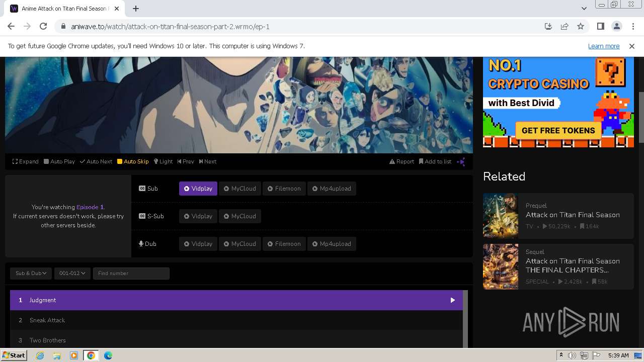The image size is (644, 362).
Task: Select S-Sub MyCloud server
Action: [240, 216]
